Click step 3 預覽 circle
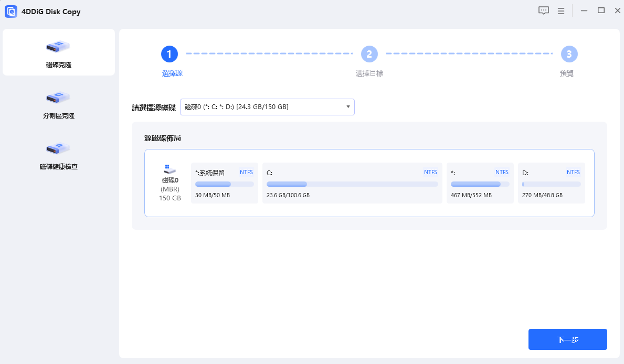Image resolution: width=624 pixels, height=364 pixels. 569,54
